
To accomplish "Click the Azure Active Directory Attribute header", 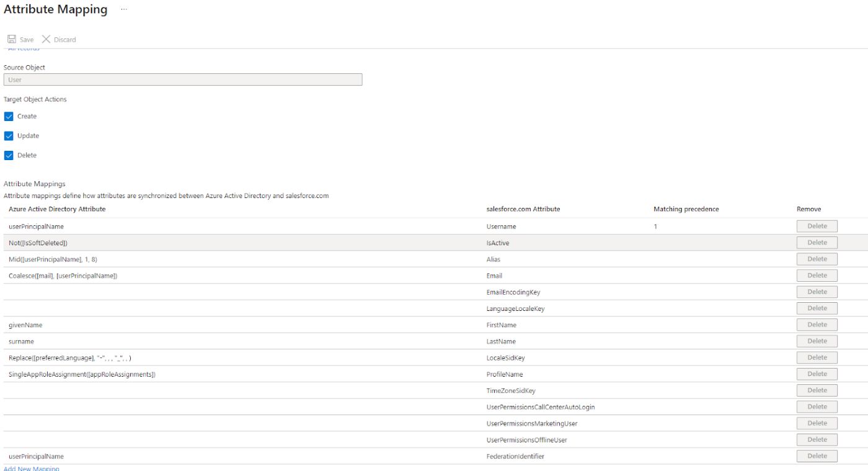I will pyautogui.click(x=57, y=209).
